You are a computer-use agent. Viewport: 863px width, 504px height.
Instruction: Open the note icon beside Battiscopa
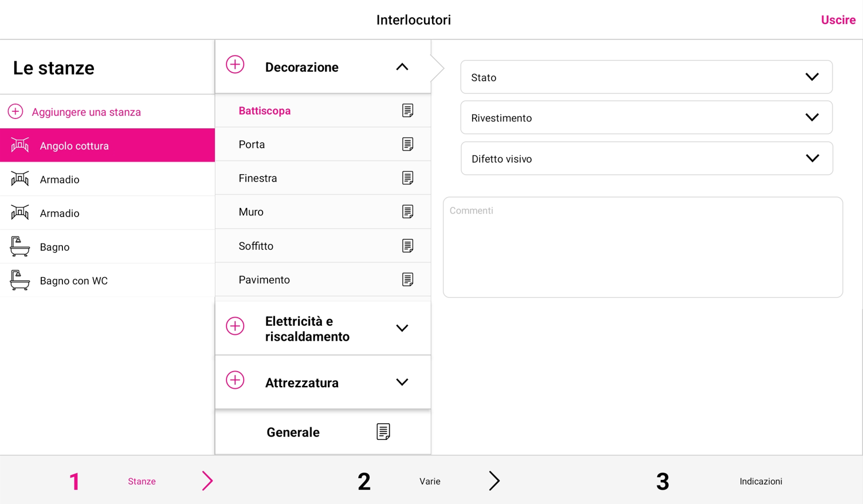(x=407, y=111)
